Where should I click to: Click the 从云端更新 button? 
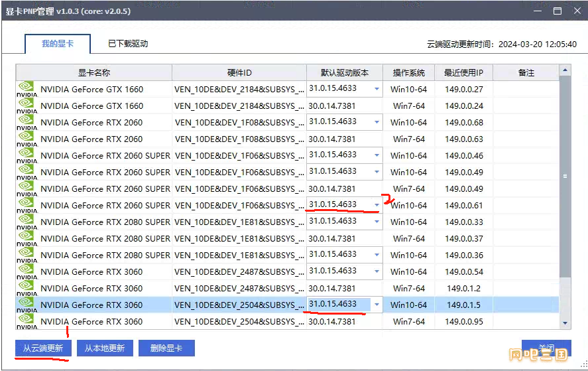(x=43, y=348)
